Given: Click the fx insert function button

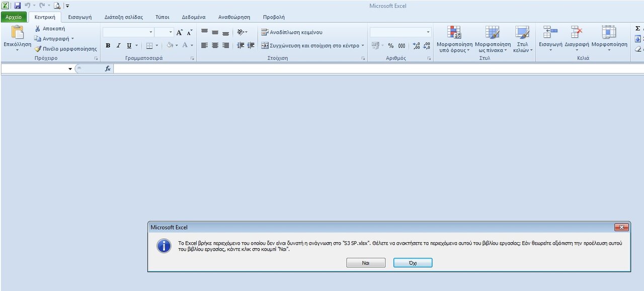Looking at the screenshot, I should tap(108, 69).
